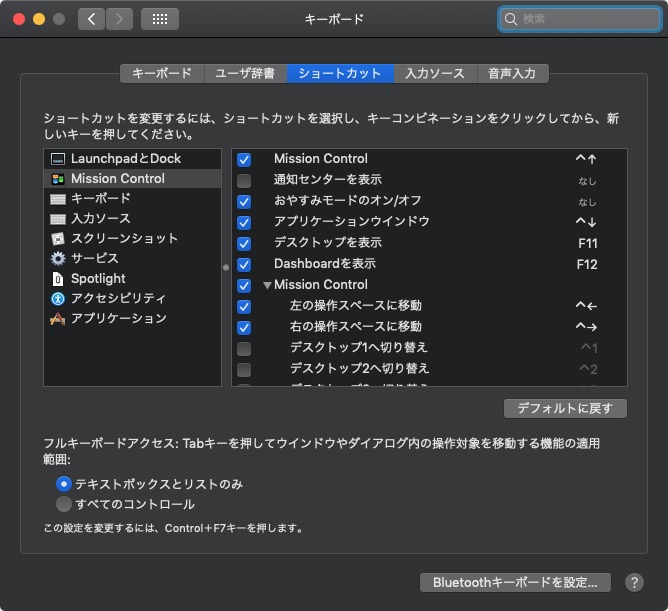Open the 音声入力 tab

pyautogui.click(x=513, y=73)
